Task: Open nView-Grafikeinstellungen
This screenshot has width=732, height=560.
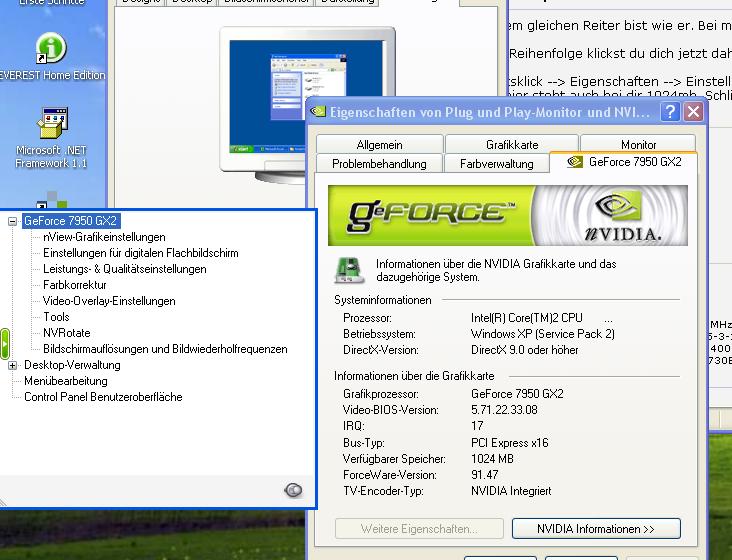Action: point(104,237)
